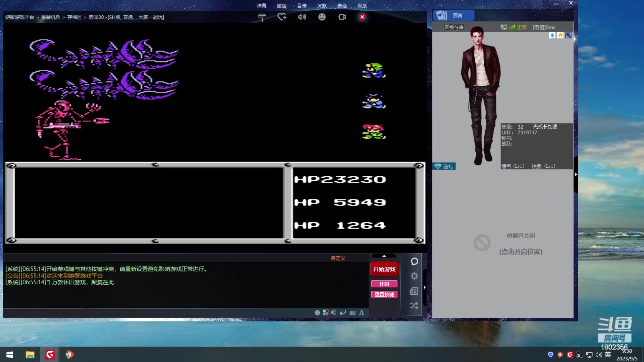644x362 pixels.
Task: Open the 观战 menu item
Action: [x=362, y=6]
